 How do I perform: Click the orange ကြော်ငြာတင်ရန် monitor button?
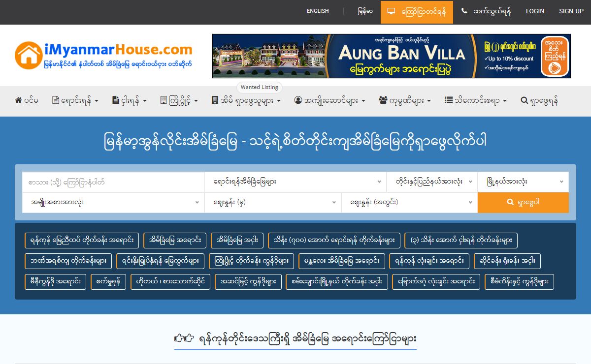pos(417,12)
